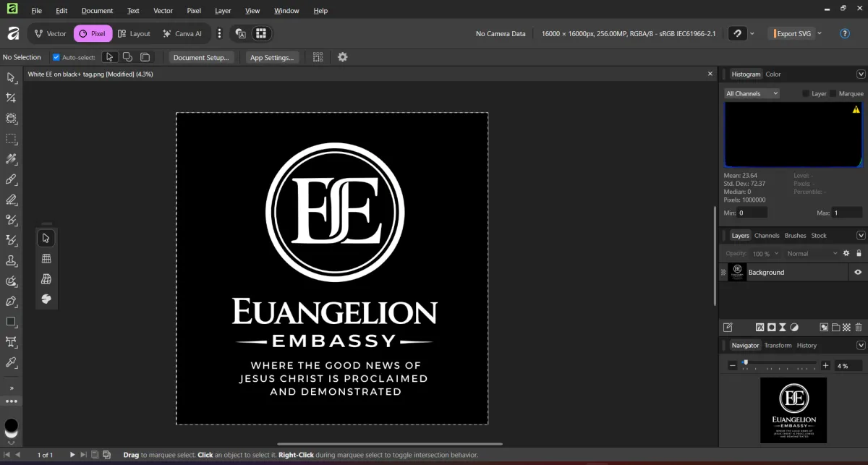Open the help question mark icon
Image resolution: width=868 pixels, height=465 pixels.
pos(844,33)
